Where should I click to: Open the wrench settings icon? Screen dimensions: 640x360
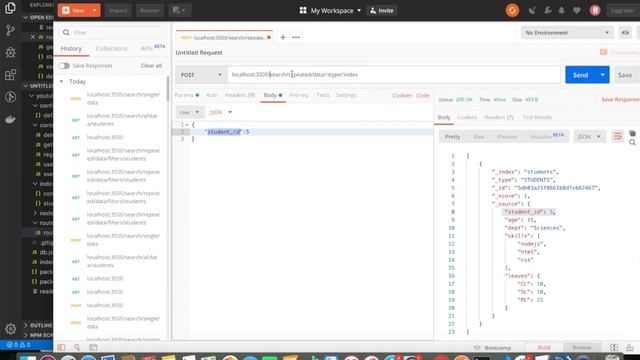(x=547, y=11)
